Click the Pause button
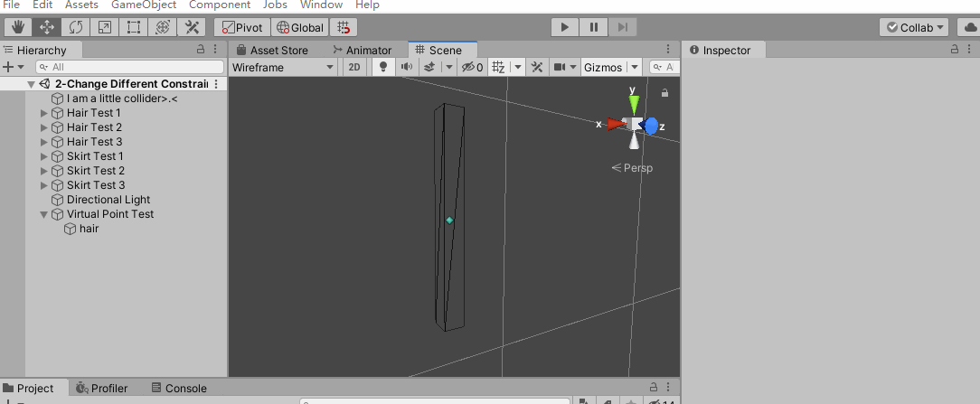This screenshot has width=980, height=404. point(594,27)
